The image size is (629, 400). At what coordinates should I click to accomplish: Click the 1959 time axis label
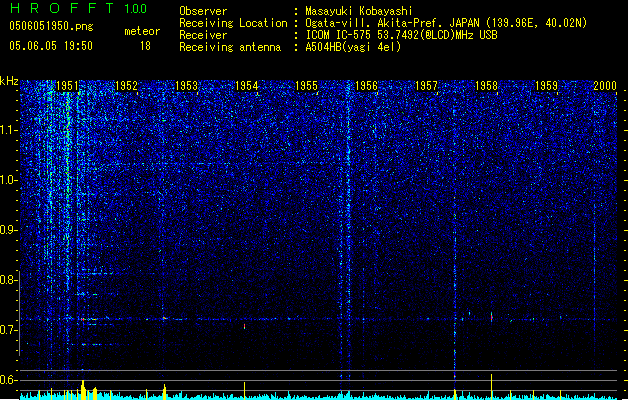[546, 85]
